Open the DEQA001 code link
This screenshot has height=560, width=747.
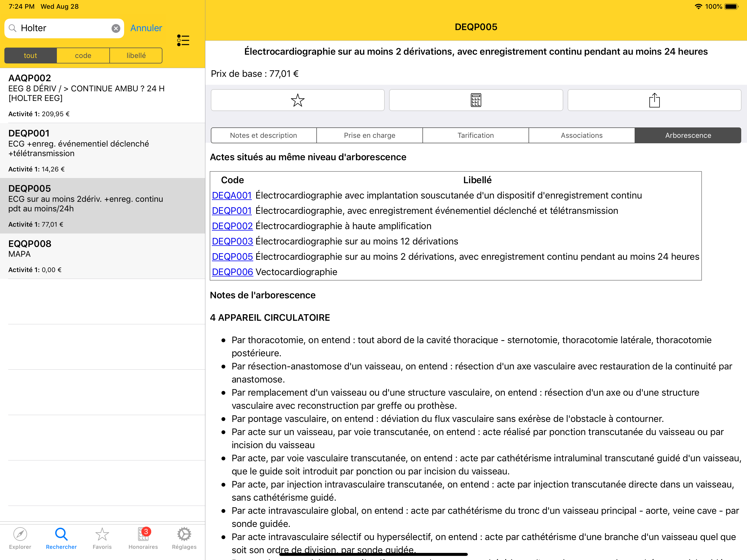[232, 196]
